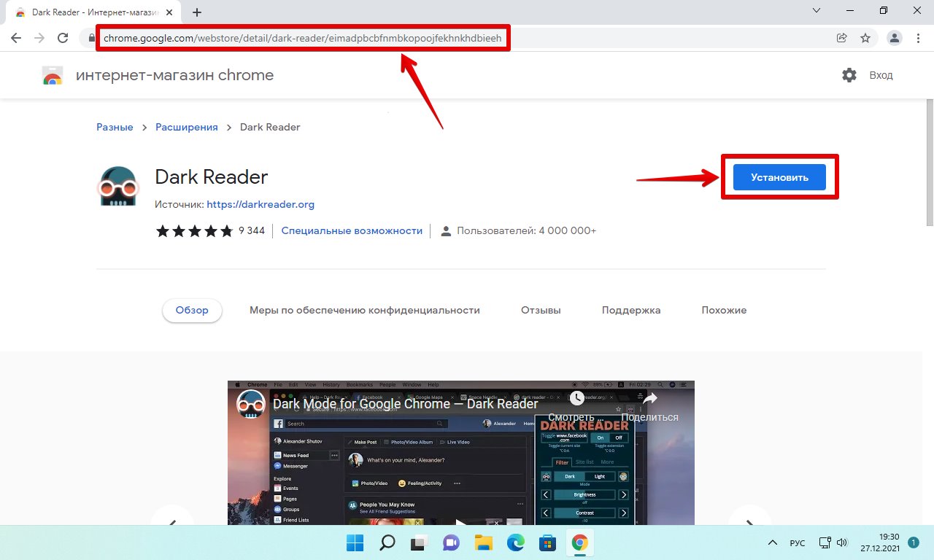Click the Chrome taskbar icon
The width and height of the screenshot is (934, 560).
[x=579, y=542]
